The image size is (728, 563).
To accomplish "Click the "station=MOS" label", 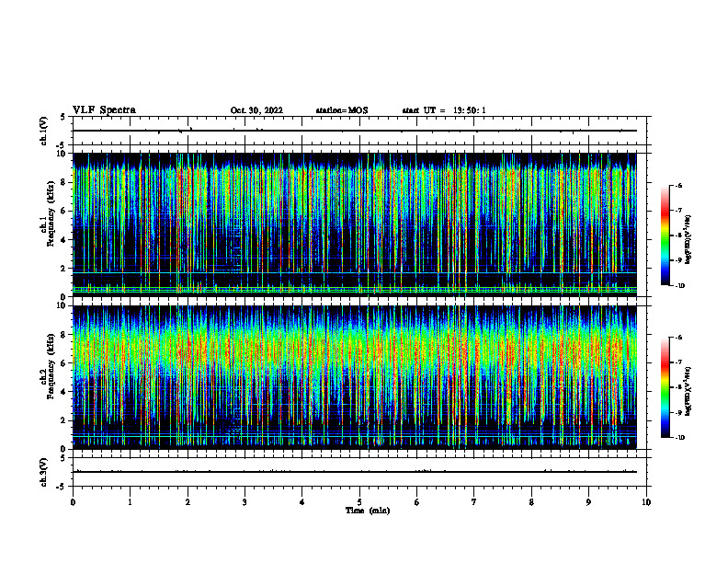I will click(x=342, y=110).
